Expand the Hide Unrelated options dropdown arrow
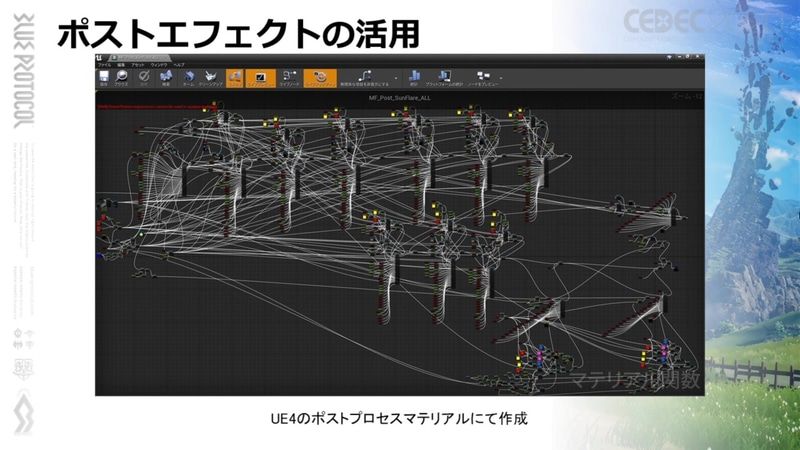Image resolution: width=800 pixels, height=450 pixels. tap(397, 76)
